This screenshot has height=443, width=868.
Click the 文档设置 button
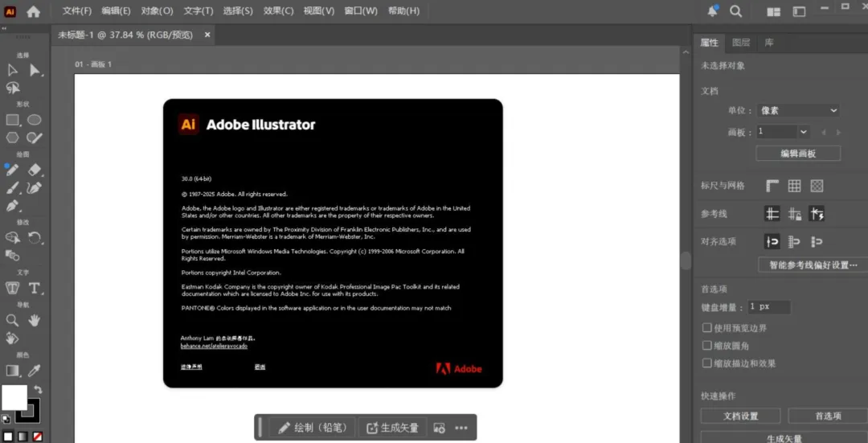(x=741, y=416)
